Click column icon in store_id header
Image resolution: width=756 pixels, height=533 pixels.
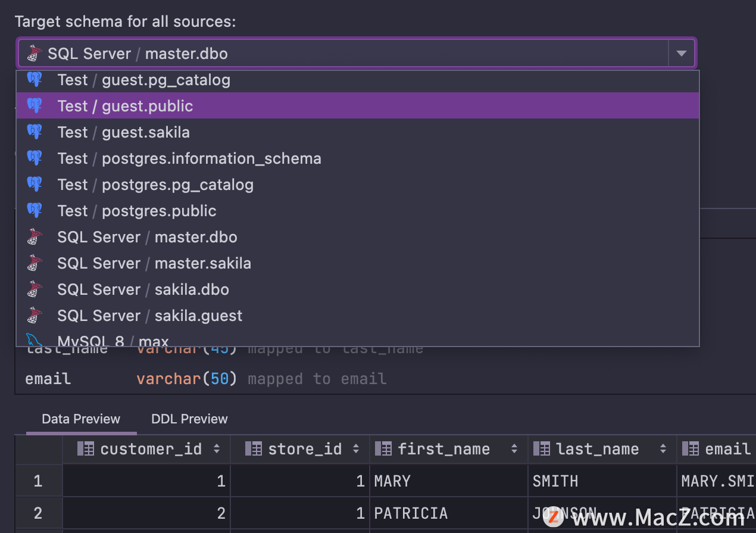(254, 449)
